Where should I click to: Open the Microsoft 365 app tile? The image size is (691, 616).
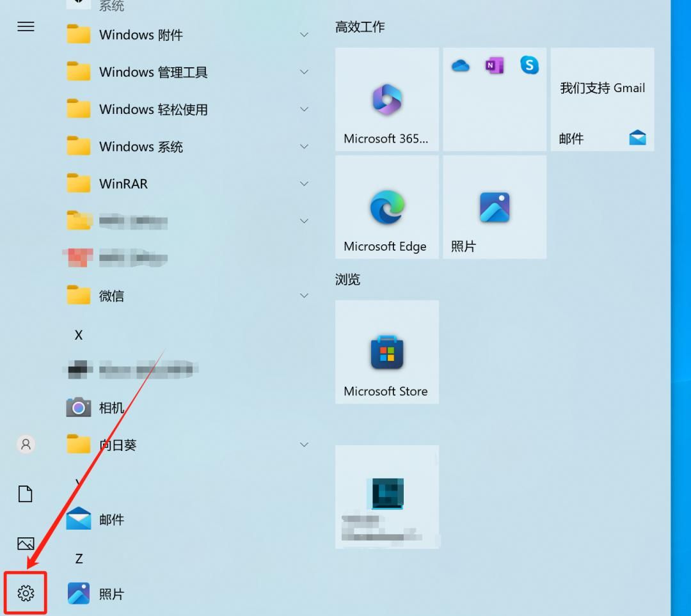[386, 99]
